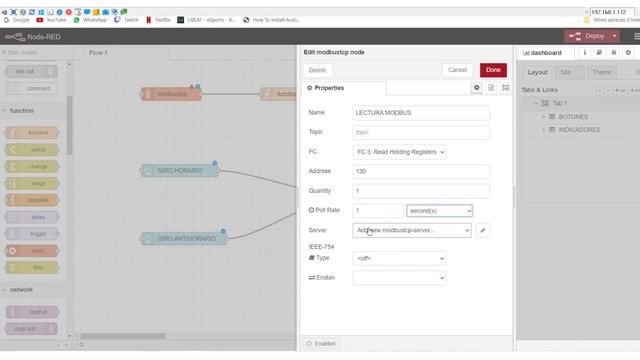This screenshot has width=640, height=360.
Task: Click the horizontal canvas scrollbar
Action: click(123, 336)
